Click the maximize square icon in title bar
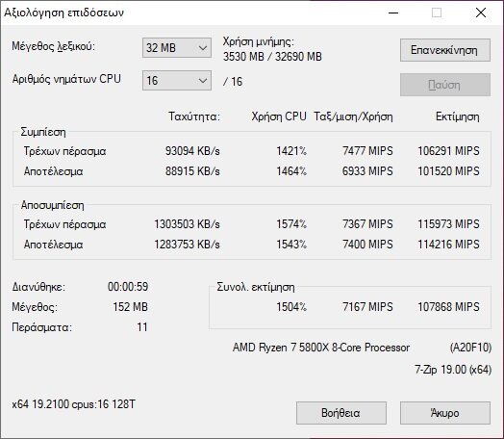This screenshot has width=504, height=439. click(x=437, y=13)
